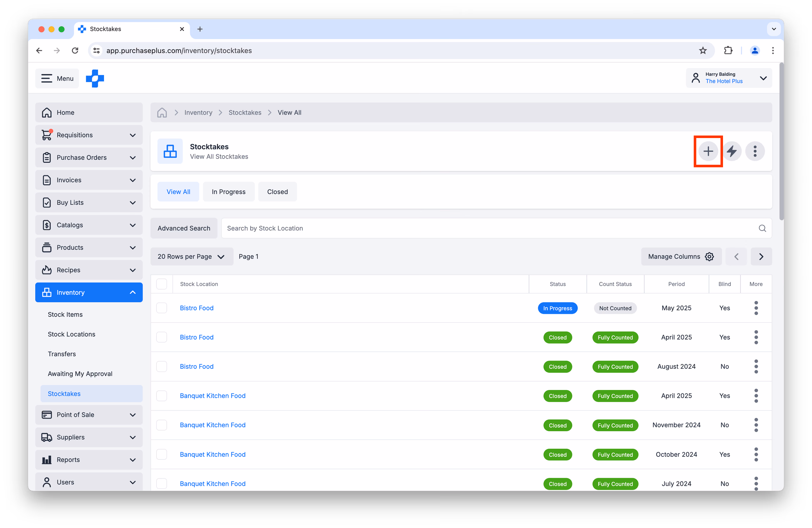Check the Banquet Kitchen Food November 2024 row
This screenshot has width=812, height=528.
(x=161, y=425)
